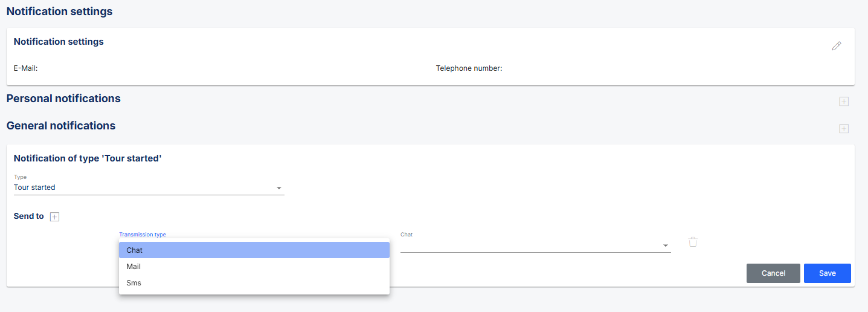Screen dimensions: 868x312
Task: Choose Chat as transmission type
Action: (x=254, y=250)
